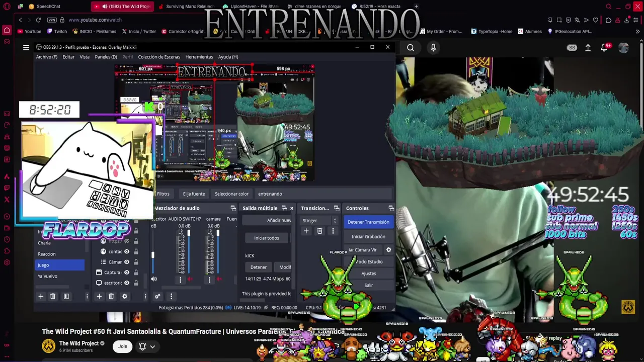This screenshot has height=362, width=644.
Task: Open the Stinger transition dropdown
Action: point(319,221)
